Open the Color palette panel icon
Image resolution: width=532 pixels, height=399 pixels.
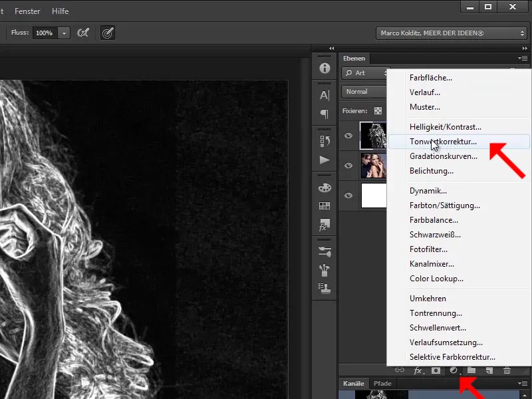(325, 188)
